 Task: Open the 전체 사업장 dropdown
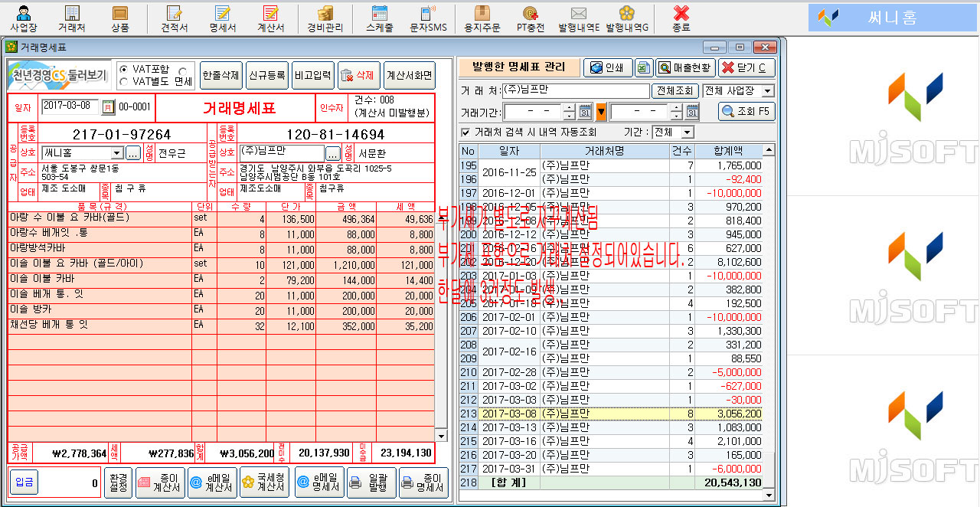(x=767, y=91)
